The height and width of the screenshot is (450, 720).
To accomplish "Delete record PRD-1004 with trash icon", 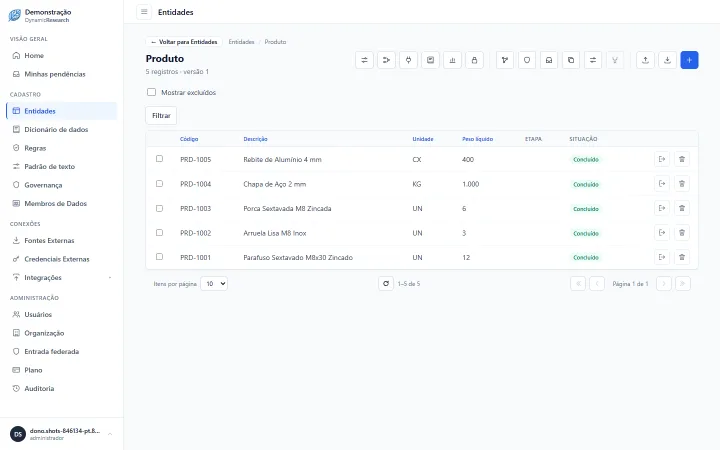I will pos(682,184).
